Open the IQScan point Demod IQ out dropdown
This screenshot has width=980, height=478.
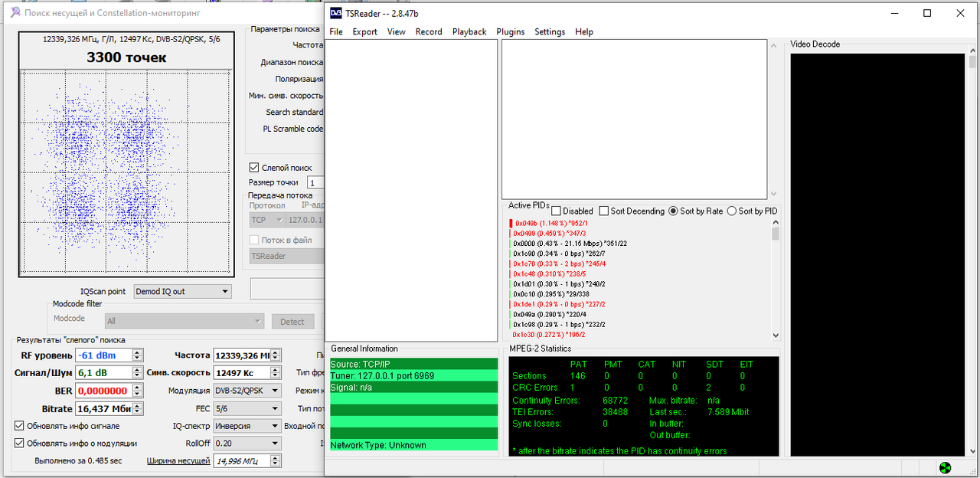[x=182, y=291]
